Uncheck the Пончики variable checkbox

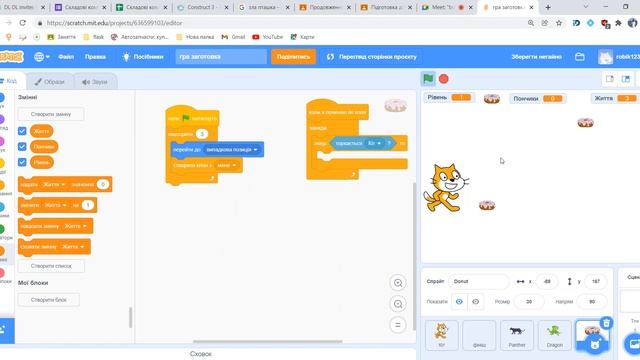pyautogui.click(x=22, y=147)
